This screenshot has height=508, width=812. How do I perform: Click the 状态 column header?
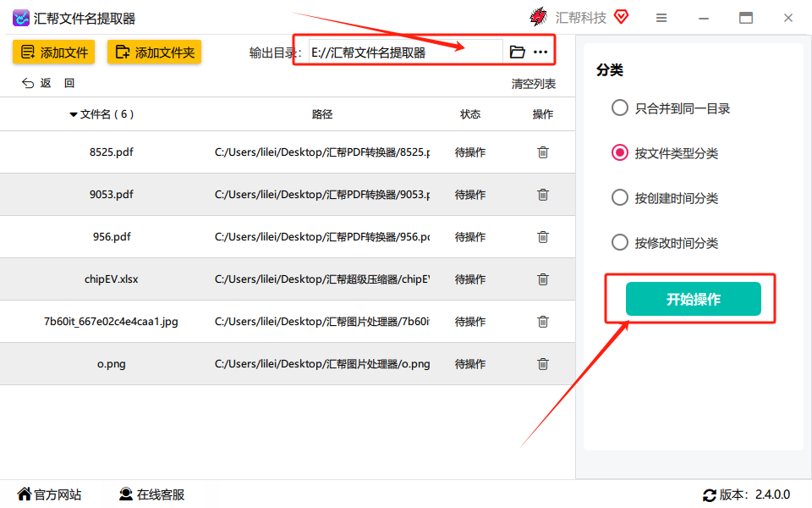(470, 114)
